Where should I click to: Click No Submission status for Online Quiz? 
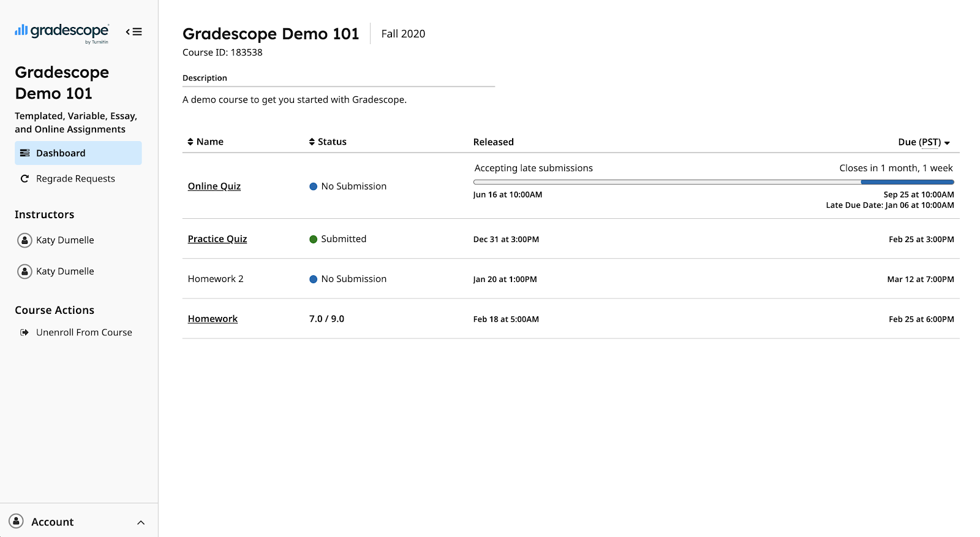(x=354, y=186)
